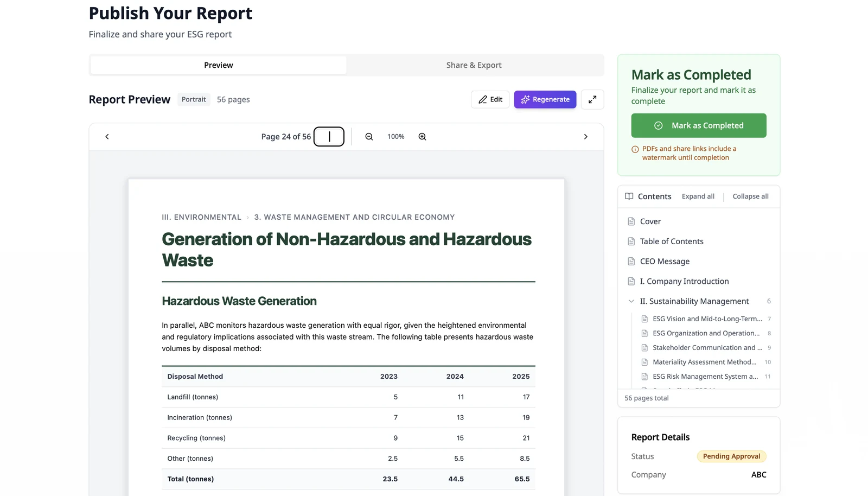The image size is (868, 496).
Task: Click the Total 2025 value 65.5
Action: pyautogui.click(x=522, y=479)
